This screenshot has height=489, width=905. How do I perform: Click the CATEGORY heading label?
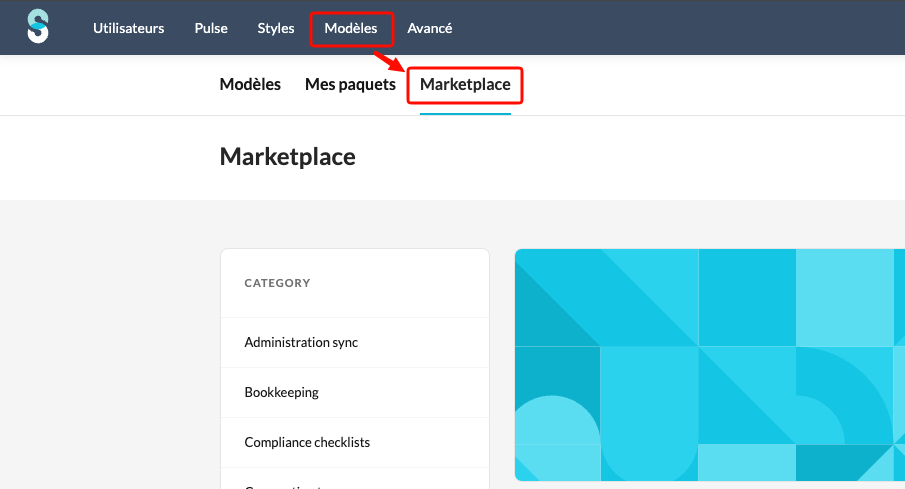[x=277, y=283]
